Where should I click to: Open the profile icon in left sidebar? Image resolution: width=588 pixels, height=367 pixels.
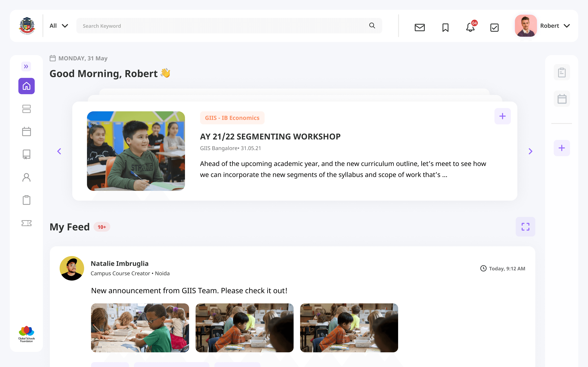pyautogui.click(x=27, y=177)
